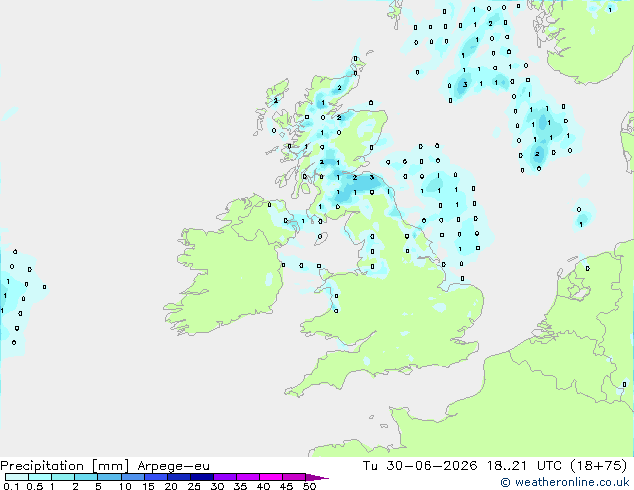
Task: Click the "0.1" legend label
Action: [11, 486]
